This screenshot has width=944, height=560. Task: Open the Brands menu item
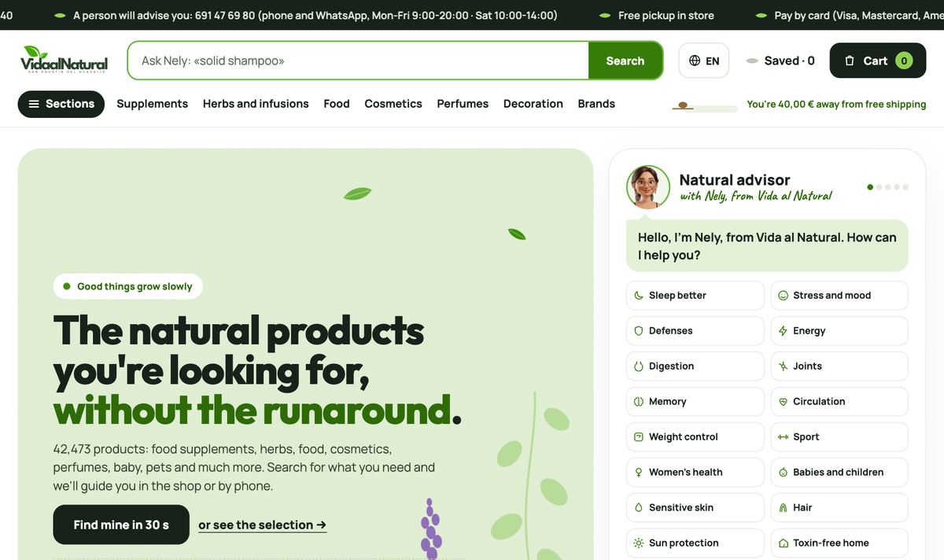coord(596,104)
